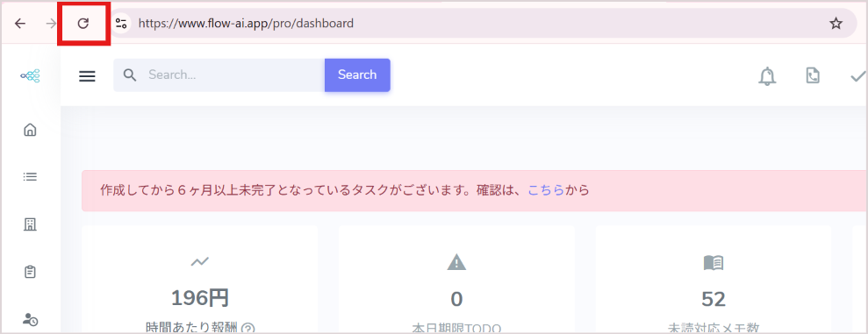Follow the こちら link in the pink alert
The height and width of the screenshot is (334, 868).
tap(546, 191)
